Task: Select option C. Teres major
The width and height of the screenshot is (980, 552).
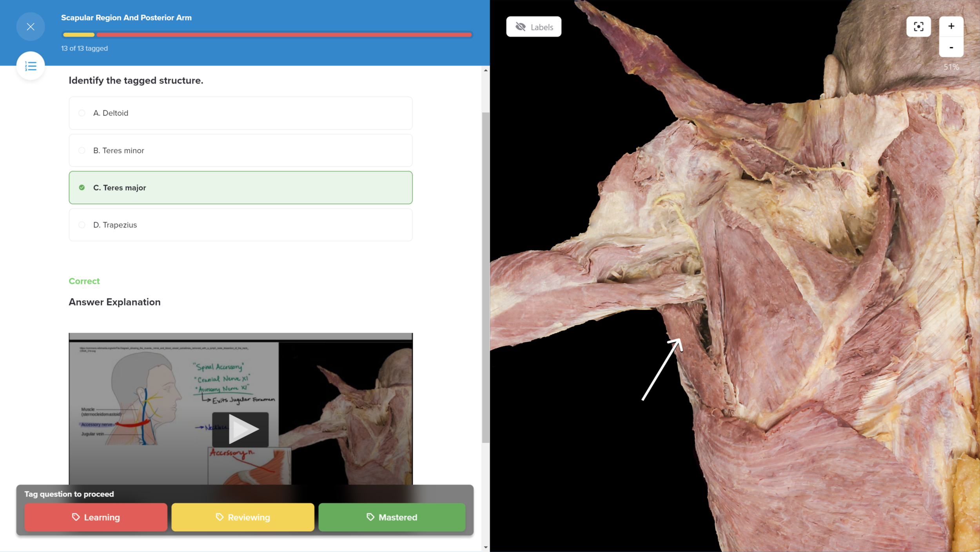Action: pyautogui.click(x=240, y=188)
